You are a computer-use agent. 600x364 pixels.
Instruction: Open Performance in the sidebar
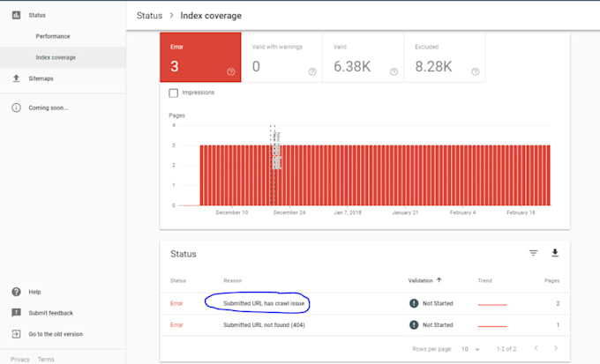[53, 36]
